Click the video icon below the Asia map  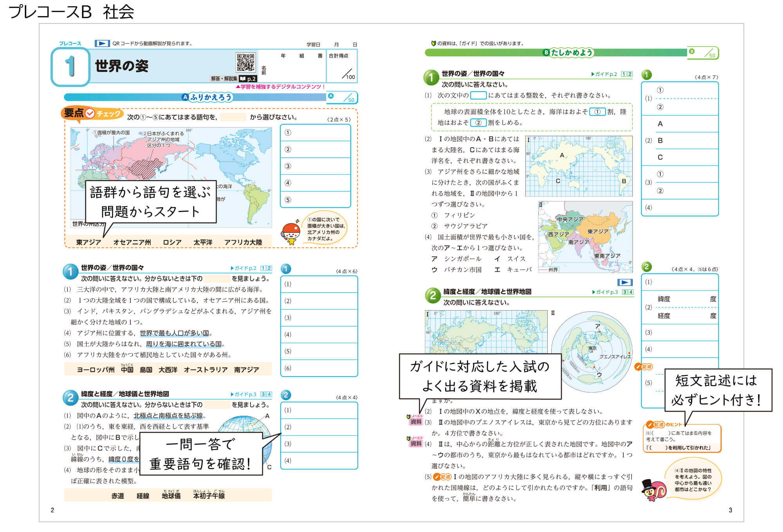tap(625, 282)
